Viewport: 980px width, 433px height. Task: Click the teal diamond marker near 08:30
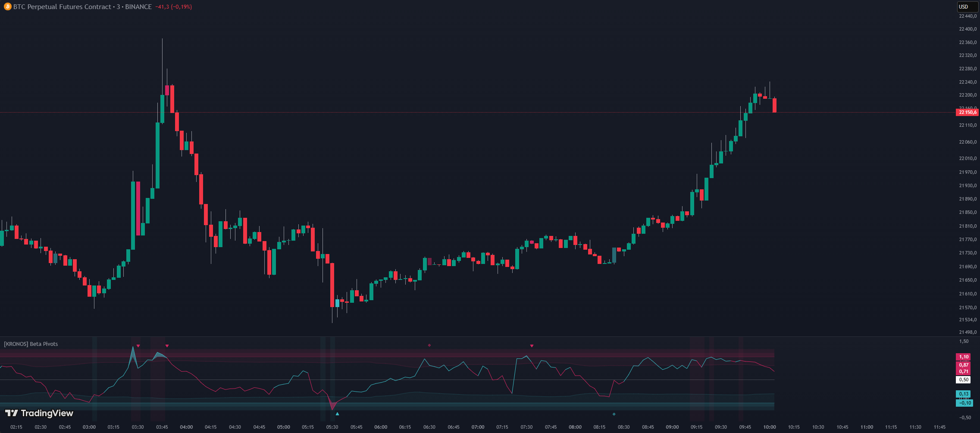614,414
